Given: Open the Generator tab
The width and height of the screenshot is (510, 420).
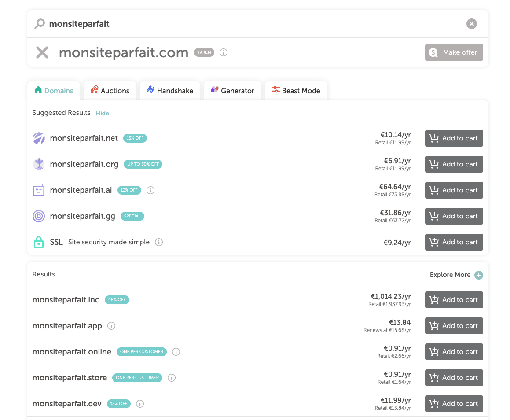Looking at the screenshot, I should tap(232, 91).
